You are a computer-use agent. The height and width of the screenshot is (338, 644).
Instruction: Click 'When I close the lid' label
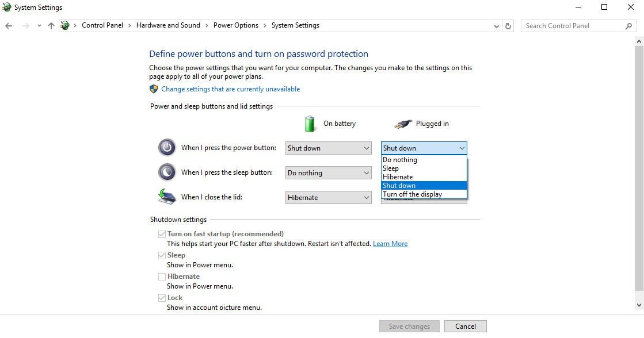tap(212, 197)
